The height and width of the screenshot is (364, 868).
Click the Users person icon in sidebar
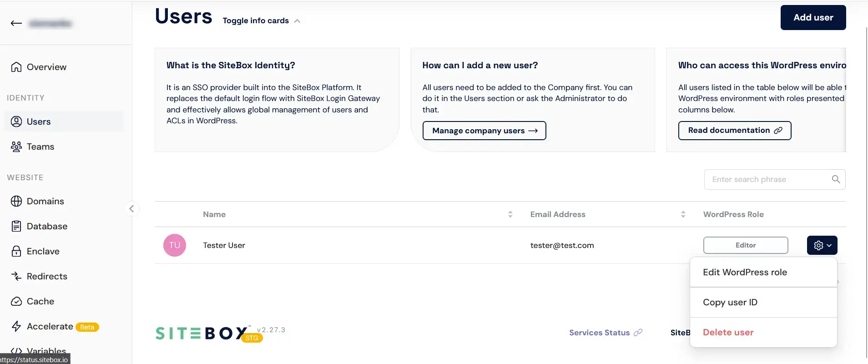pyautogui.click(x=16, y=121)
